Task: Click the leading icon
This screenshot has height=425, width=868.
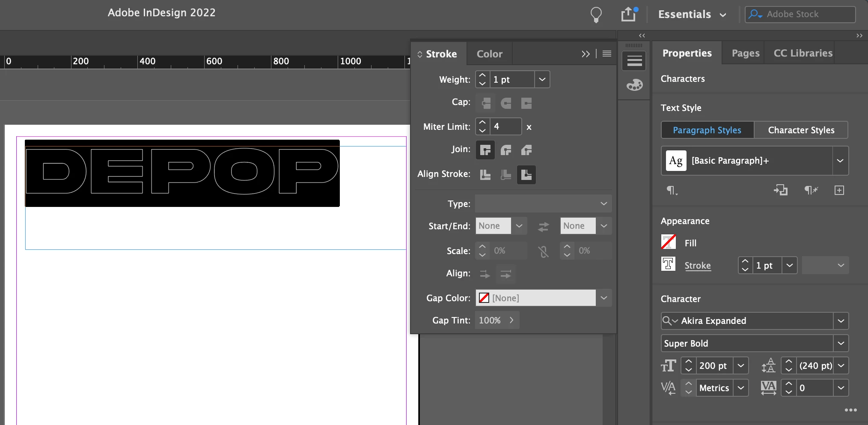Action: (x=768, y=365)
